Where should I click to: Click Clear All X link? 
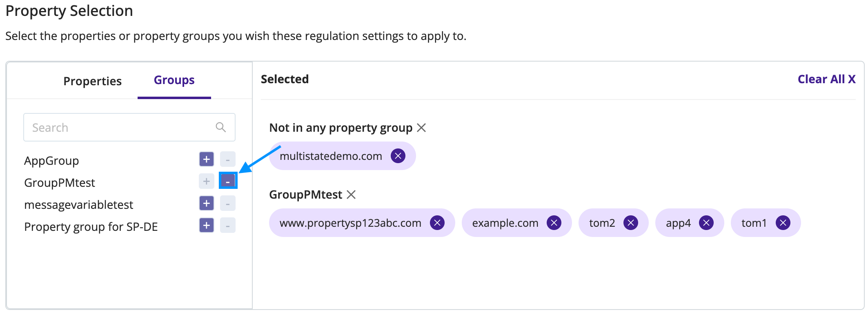tap(826, 79)
